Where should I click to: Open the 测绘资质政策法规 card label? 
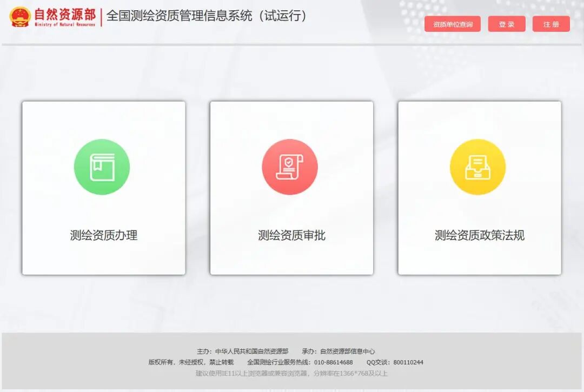[480, 235]
